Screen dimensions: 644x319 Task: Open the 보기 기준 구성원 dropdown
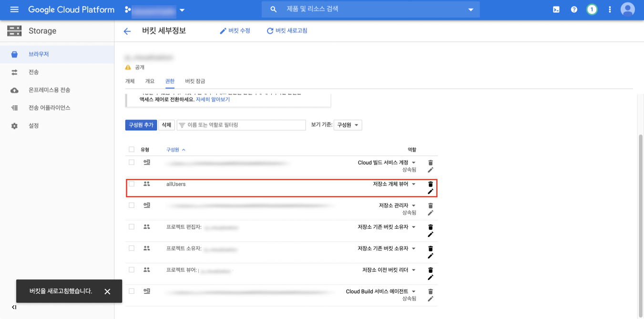[x=348, y=125]
